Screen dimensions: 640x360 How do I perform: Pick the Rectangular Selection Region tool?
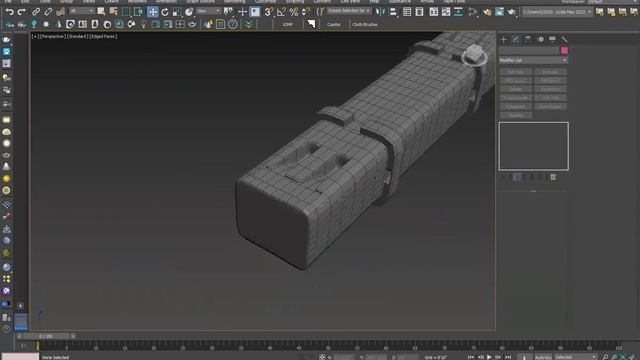[126, 12]
